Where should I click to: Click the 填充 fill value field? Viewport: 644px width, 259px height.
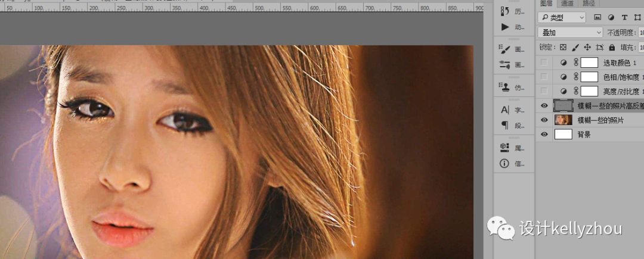tap(640, 48)
